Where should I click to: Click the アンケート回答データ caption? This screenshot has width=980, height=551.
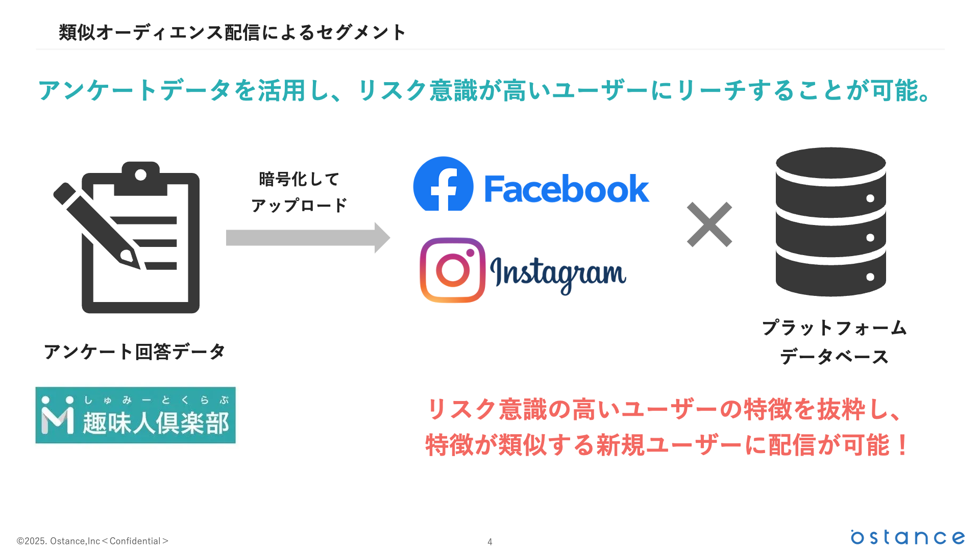point(134,352)
